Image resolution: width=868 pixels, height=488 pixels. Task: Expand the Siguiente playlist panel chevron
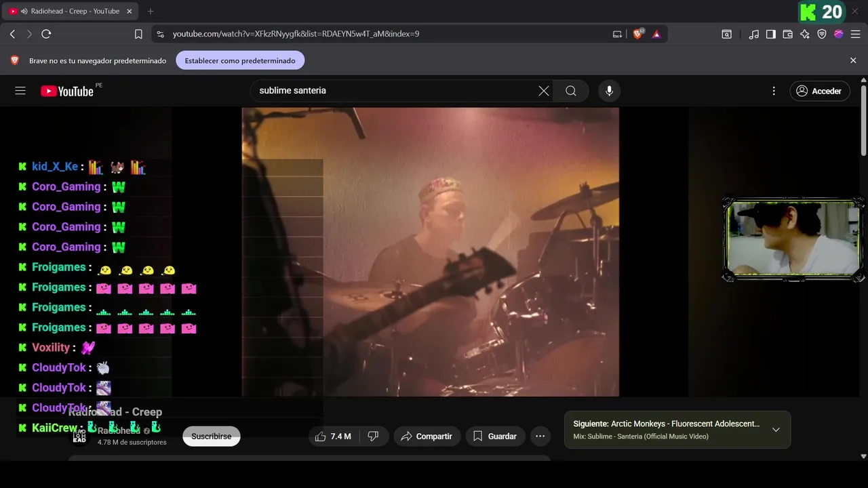click(776, 430)
